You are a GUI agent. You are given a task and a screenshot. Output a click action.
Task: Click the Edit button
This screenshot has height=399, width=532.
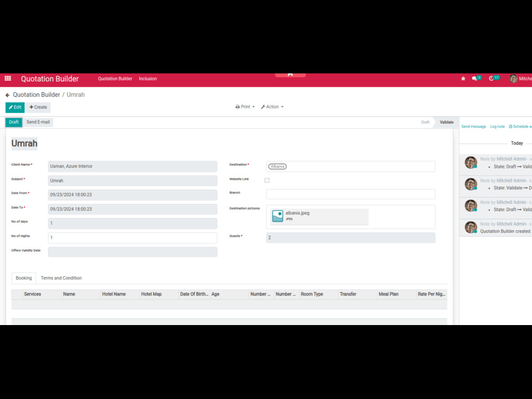point(15,107)
